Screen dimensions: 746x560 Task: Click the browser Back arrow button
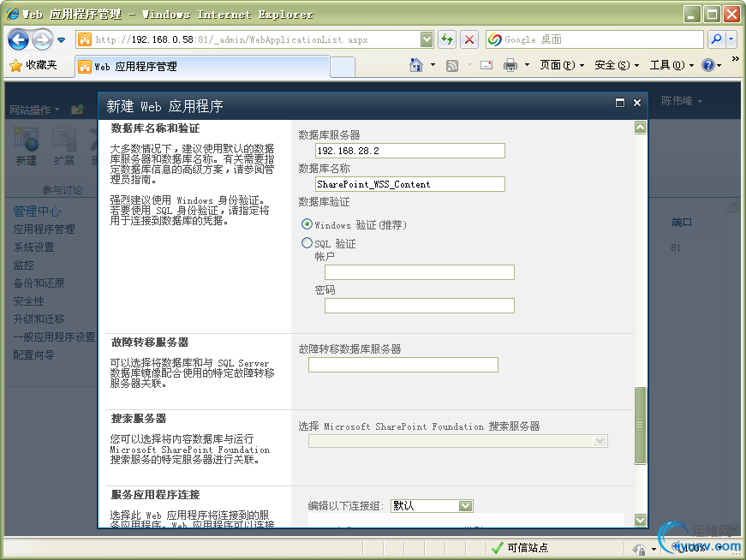(19, 39)
